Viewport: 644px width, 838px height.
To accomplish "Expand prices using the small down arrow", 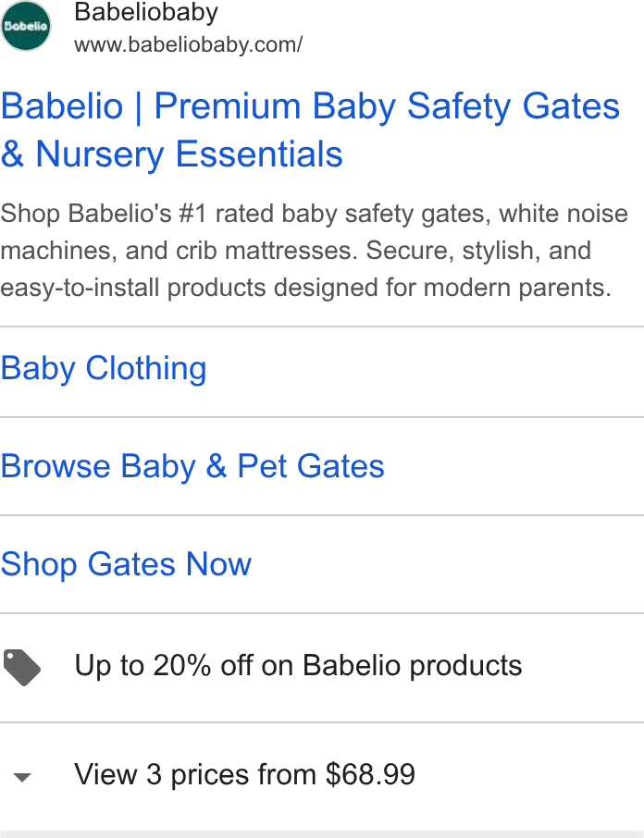I will [22, 777].
